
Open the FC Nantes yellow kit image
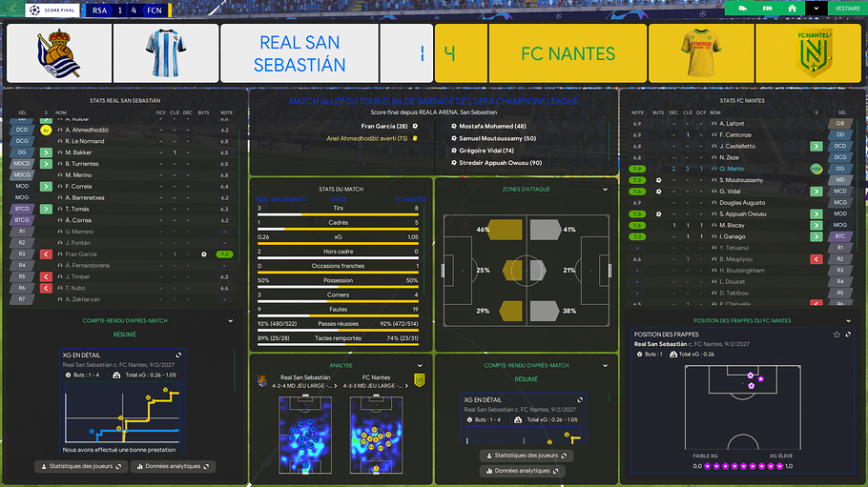pyautogui.click(x=701, y=53)
